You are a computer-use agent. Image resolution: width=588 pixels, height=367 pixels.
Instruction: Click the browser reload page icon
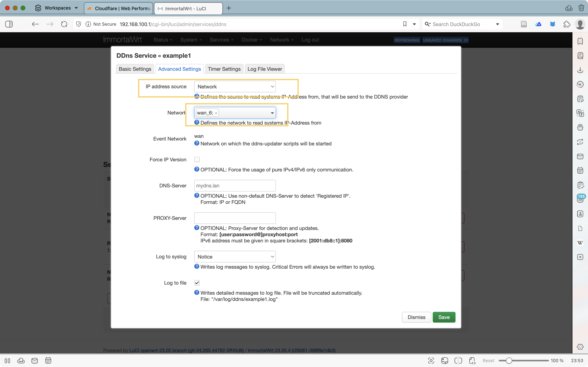tap(64, 24)
